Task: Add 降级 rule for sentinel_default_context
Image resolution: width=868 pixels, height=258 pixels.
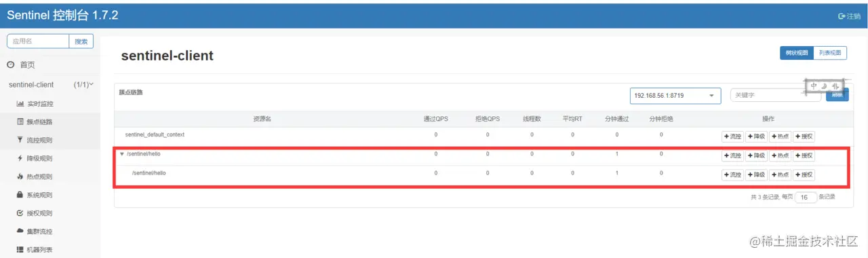Action: tap(756, 136)
